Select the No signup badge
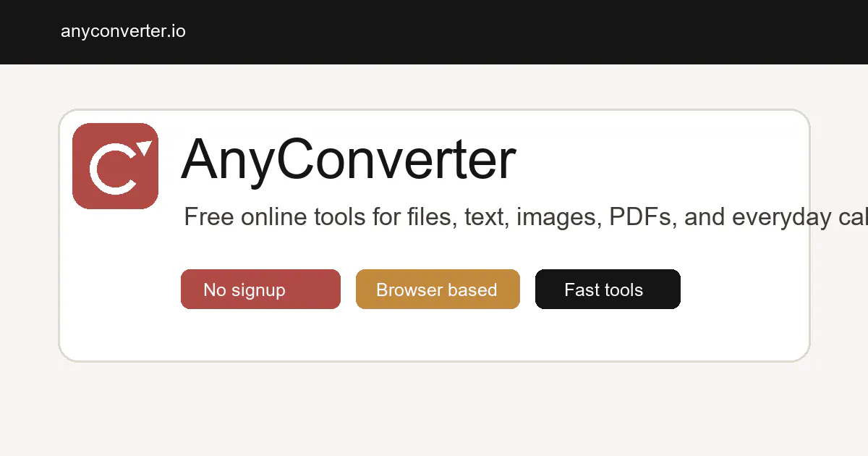Viewport: 868px width, 456px height. point(260,290)
